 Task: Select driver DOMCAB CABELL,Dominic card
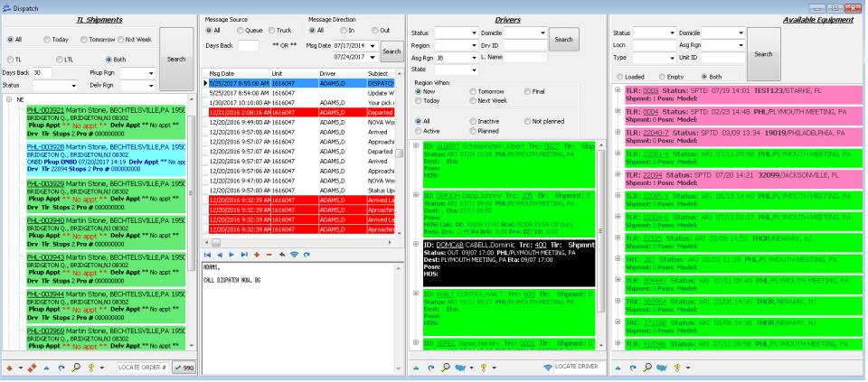pos(509,263)
